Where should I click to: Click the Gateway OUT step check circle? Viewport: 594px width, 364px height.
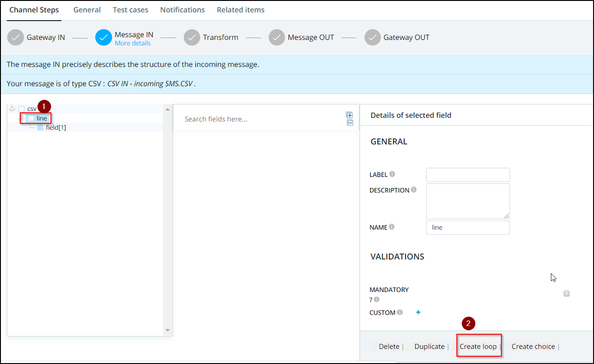373,38
